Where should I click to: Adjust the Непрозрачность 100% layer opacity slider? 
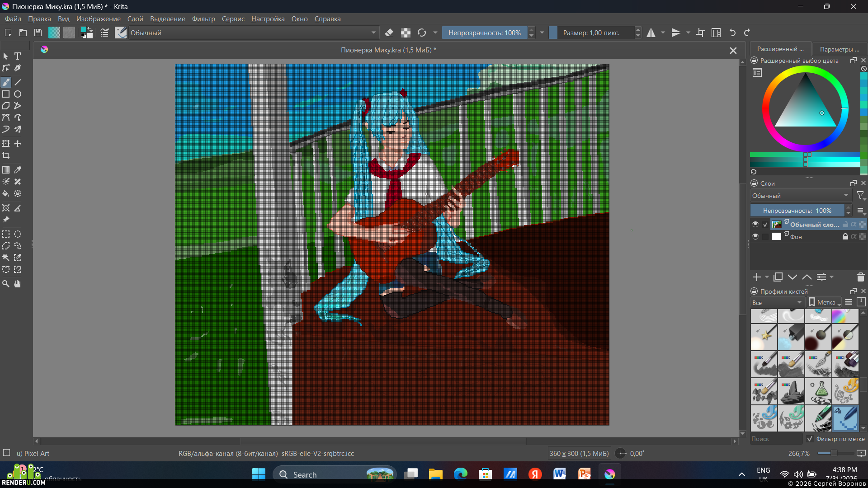pyautogui.click(x=797, y=211)
